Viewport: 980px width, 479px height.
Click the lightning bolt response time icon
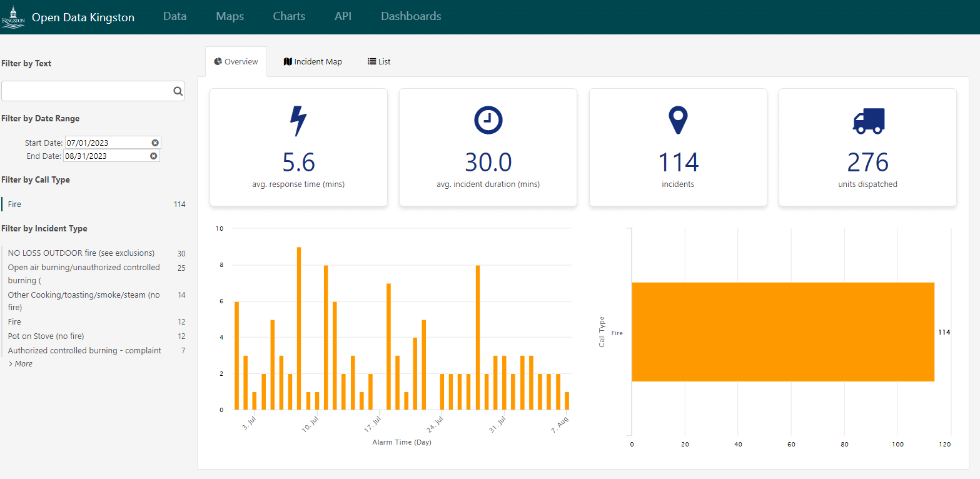click(x=298, y=121)
